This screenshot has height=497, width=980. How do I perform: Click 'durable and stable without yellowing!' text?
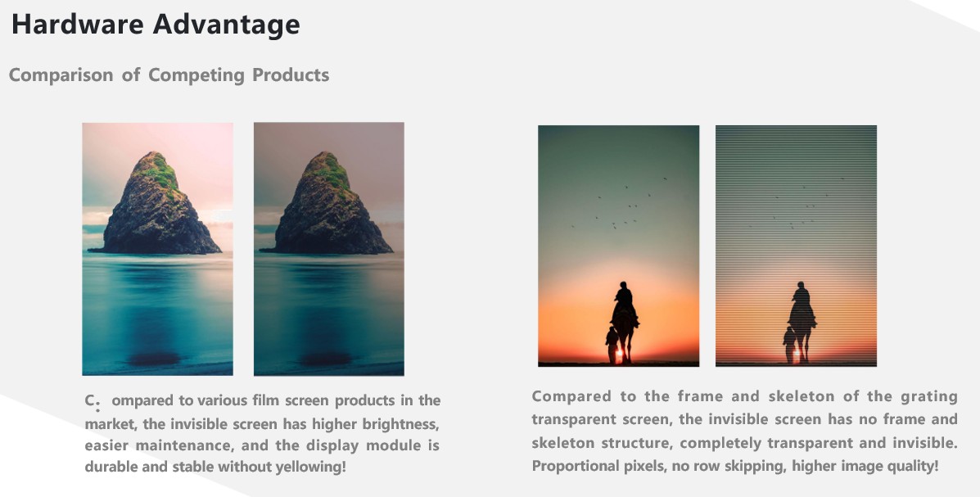pos(215,467)
